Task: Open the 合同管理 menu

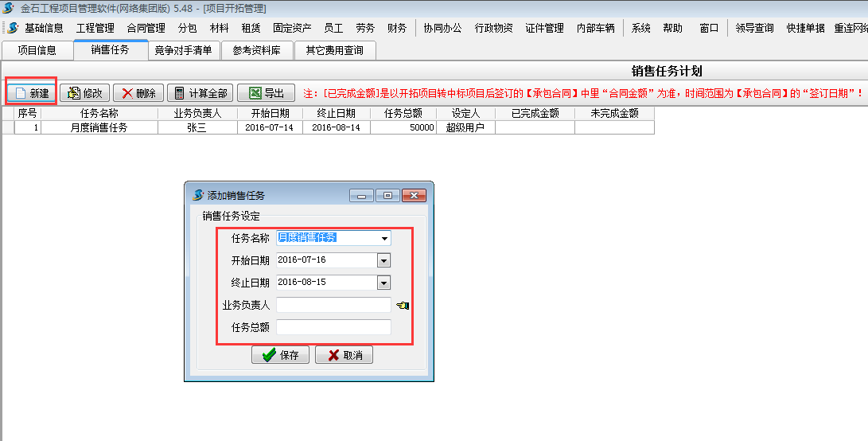Action: pyautogui.click(x=146, y=28)
